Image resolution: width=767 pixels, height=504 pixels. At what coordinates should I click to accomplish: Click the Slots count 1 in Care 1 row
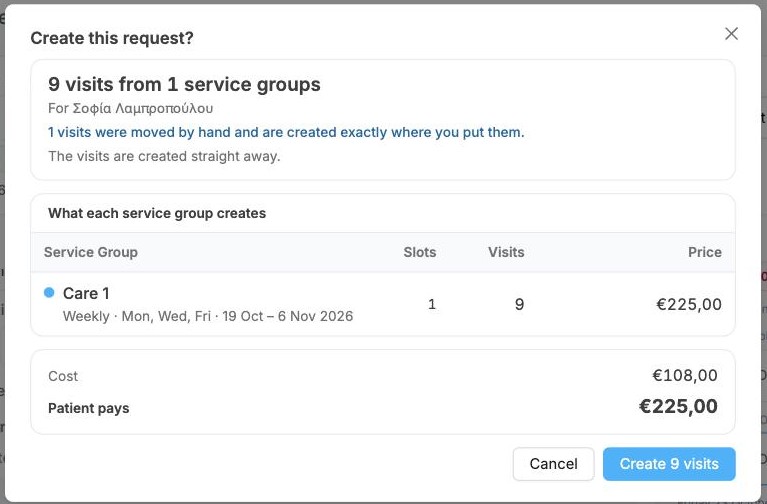tap(431, 304)
